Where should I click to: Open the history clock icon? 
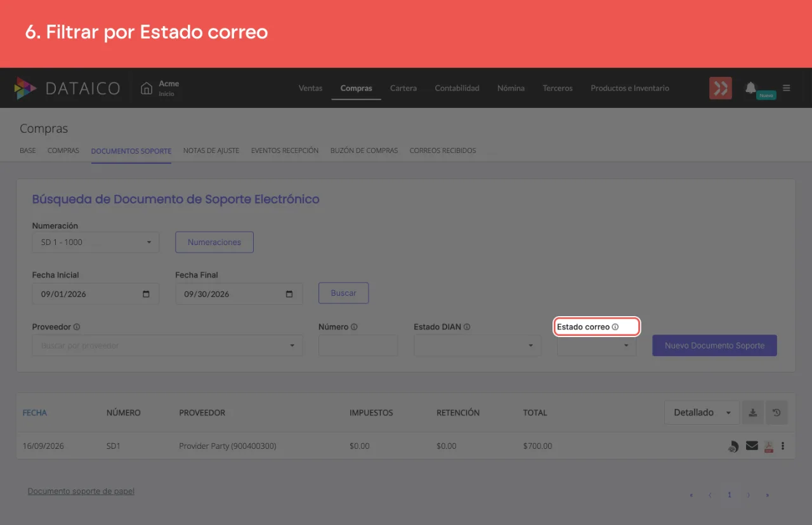[x=776, y=413]
